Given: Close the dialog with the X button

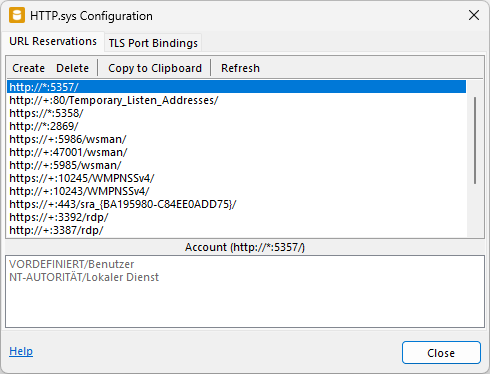Looking at the screenshot, I should (474, 15).
